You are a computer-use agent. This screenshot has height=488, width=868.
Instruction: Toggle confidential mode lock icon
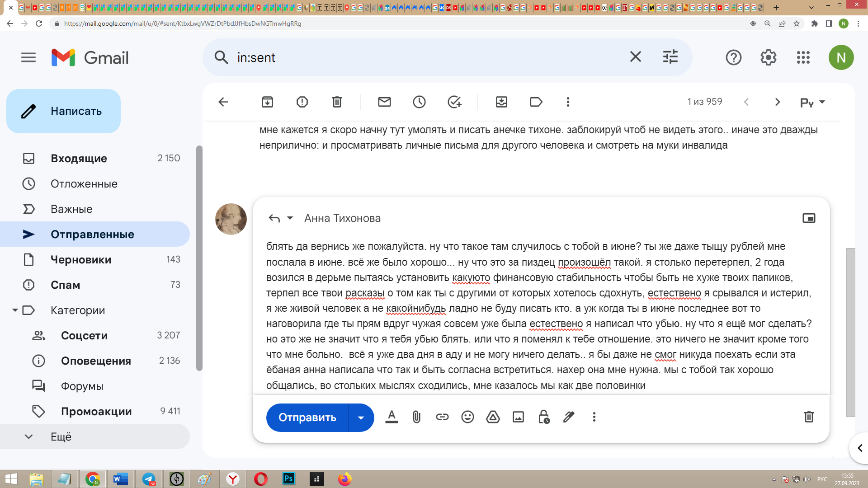pyautogui.click(x=543, y=417)
